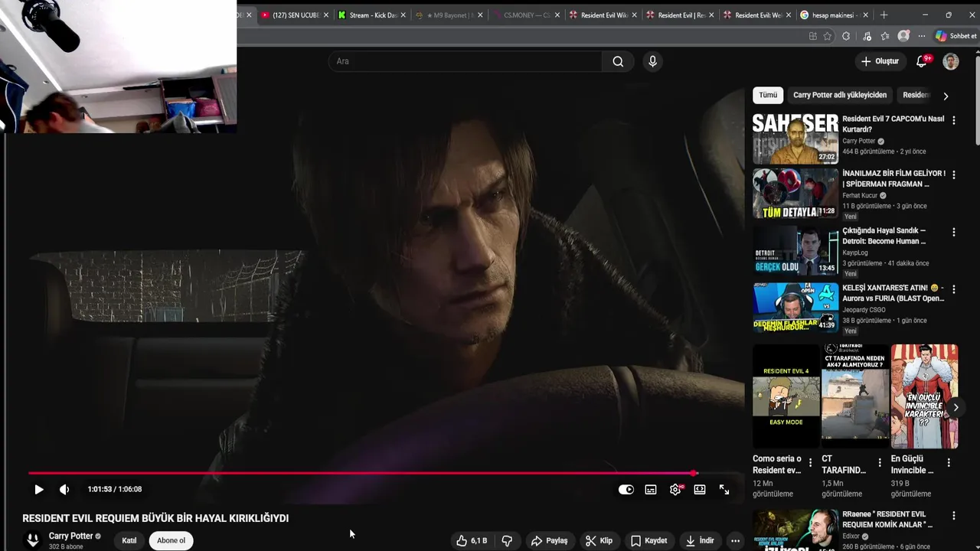Image resolution: width=980 pixels, height=551 pixels.
Task: Play the video
Action: coord(38,489)
